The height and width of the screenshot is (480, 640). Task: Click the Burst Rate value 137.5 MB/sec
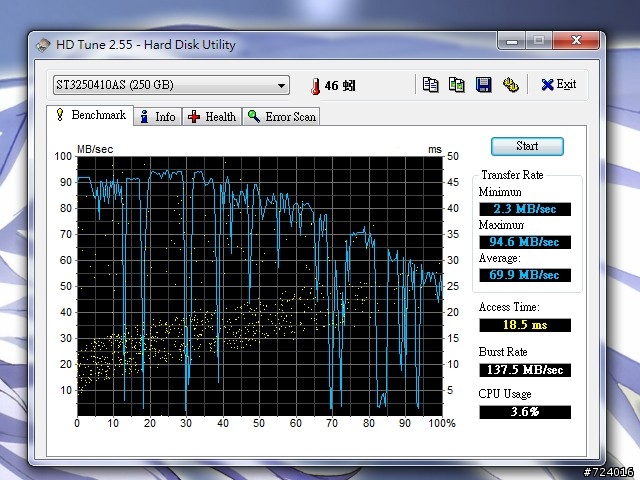[x=525, y=370]
